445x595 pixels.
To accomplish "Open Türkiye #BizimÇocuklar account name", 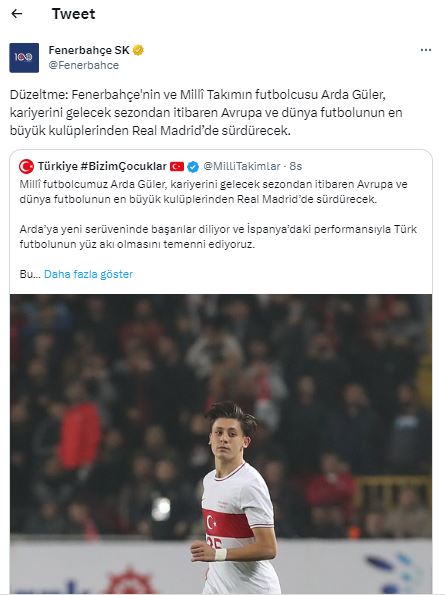I will [x=102, y=166].
